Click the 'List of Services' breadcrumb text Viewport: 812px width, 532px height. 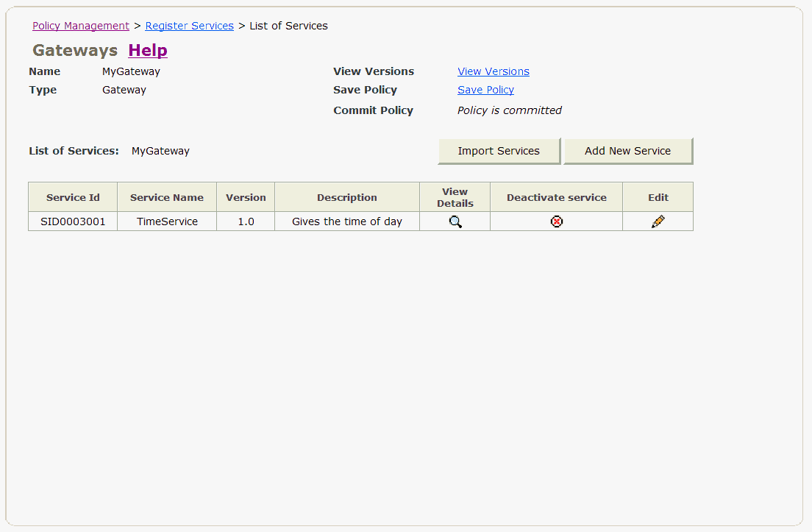click(288, 26)
